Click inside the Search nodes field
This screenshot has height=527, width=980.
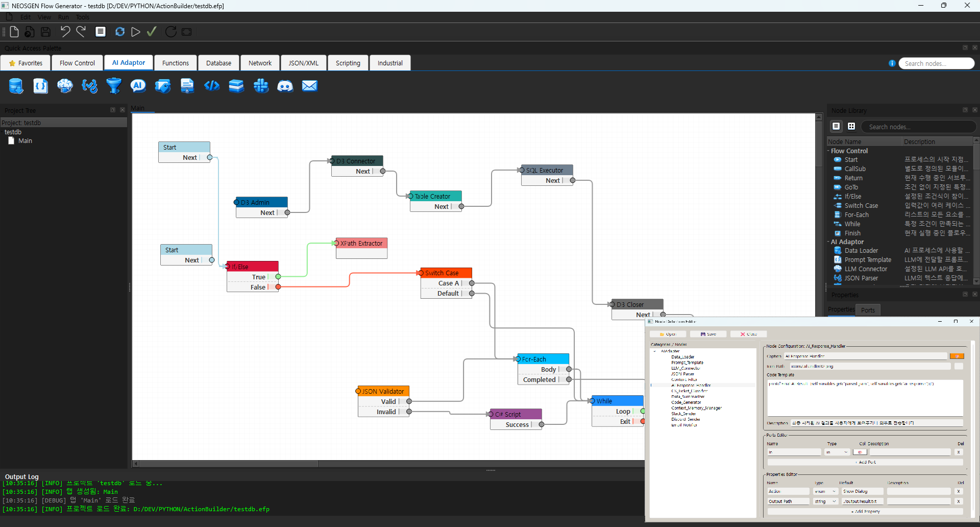pos(937,63)
